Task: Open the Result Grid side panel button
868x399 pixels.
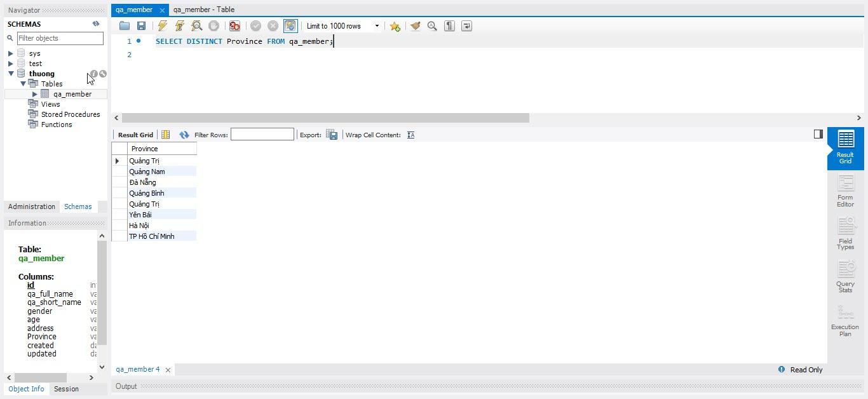Action: 845,147
